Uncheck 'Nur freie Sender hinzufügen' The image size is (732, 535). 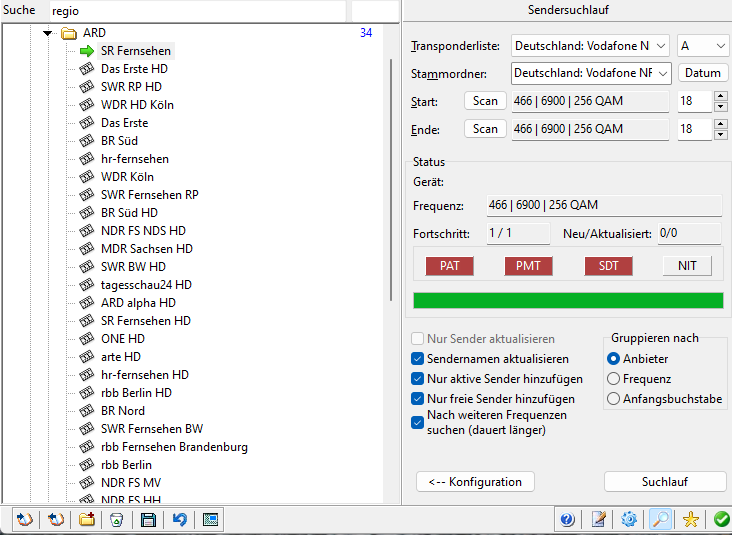click(418, 399)
